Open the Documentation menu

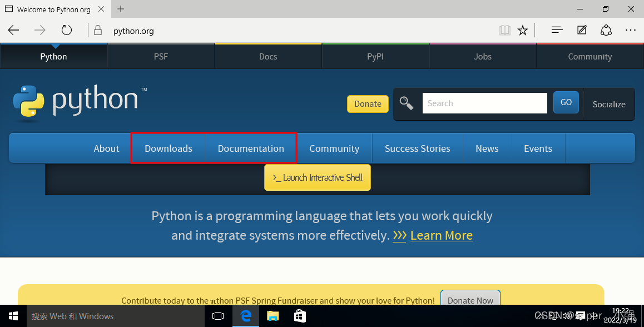(x=251, y=148)
